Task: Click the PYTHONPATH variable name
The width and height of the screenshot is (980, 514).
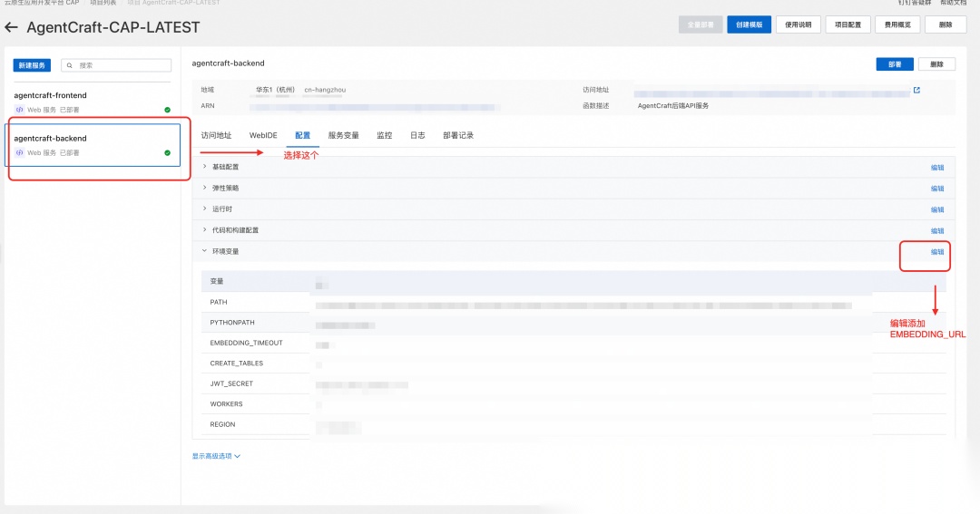Action: coord(232,323)
